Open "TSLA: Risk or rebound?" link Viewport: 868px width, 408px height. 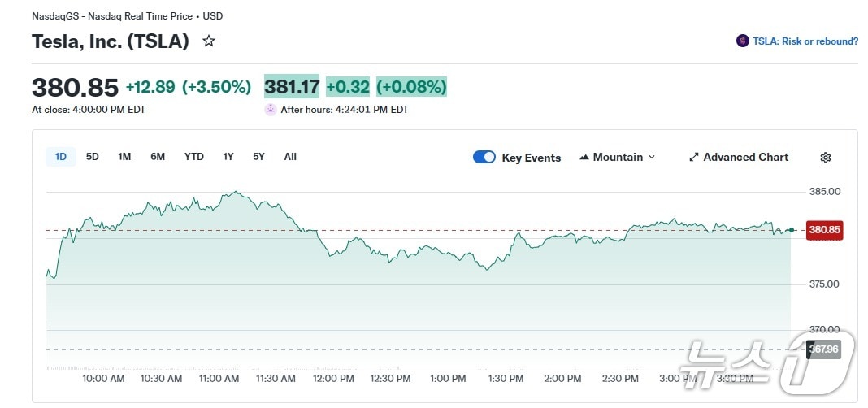tap(805, 41)
